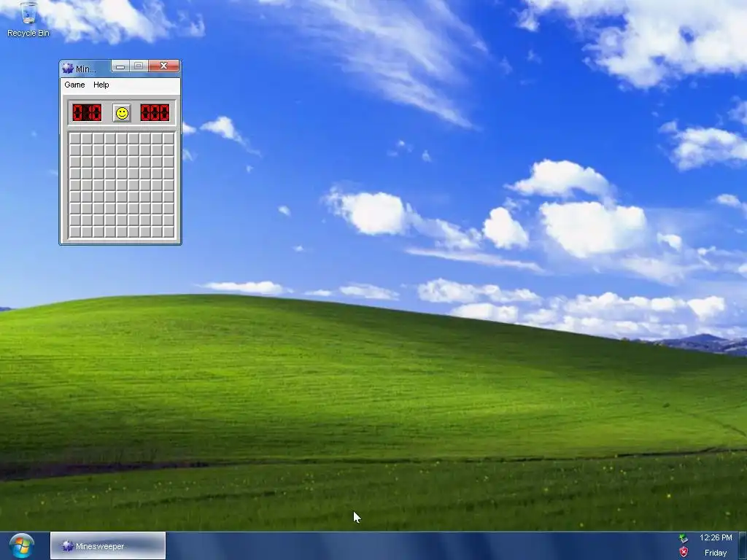Image resolution: width=747 pixels, height=560 pixels.
Task: Reveal the bottom-left corner cell of the minefield
Action: [75, 232]
